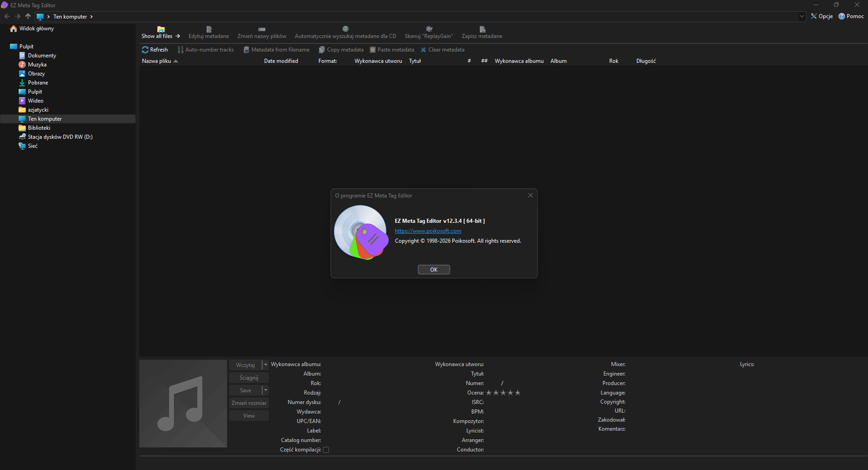
Task: Expand the Save dropdown arrow
Action: 266,390
